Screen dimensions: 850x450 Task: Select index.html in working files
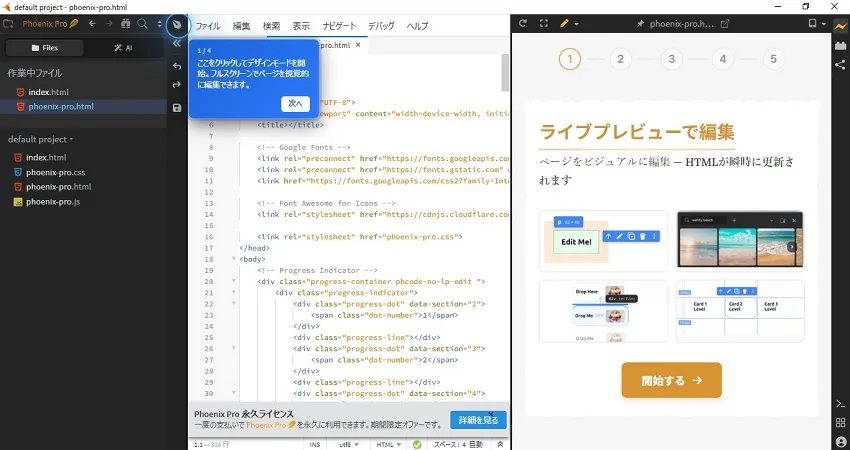point(83,92)
